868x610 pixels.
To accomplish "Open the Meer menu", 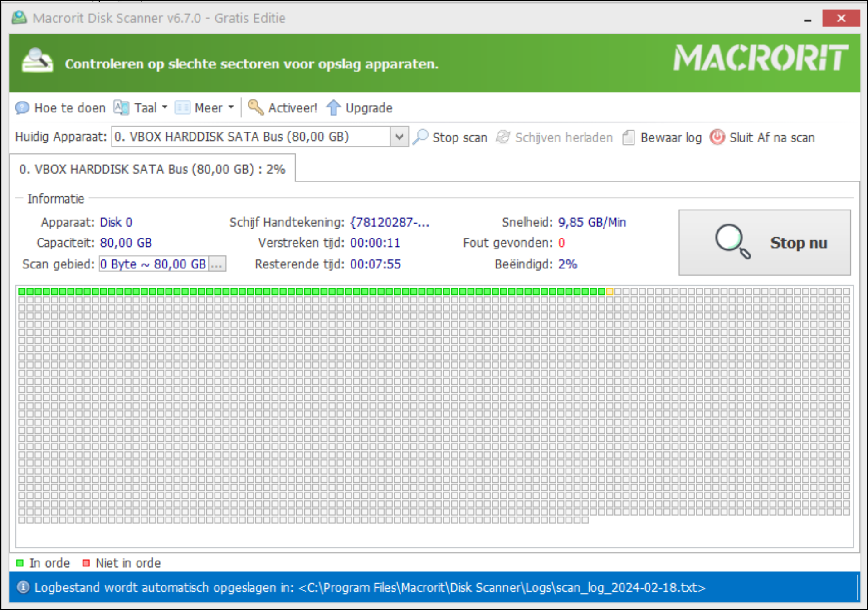I will click(x=209, y=108).
